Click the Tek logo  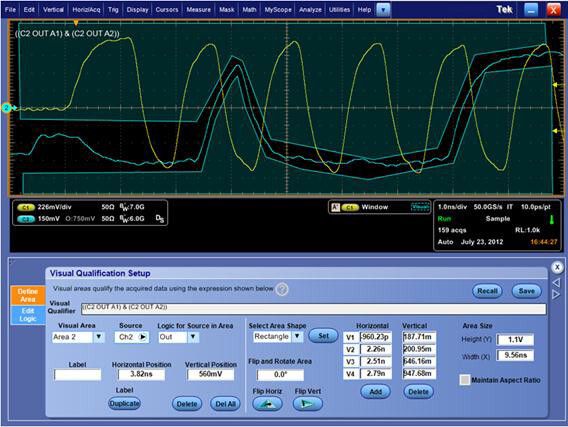point(504,9)
